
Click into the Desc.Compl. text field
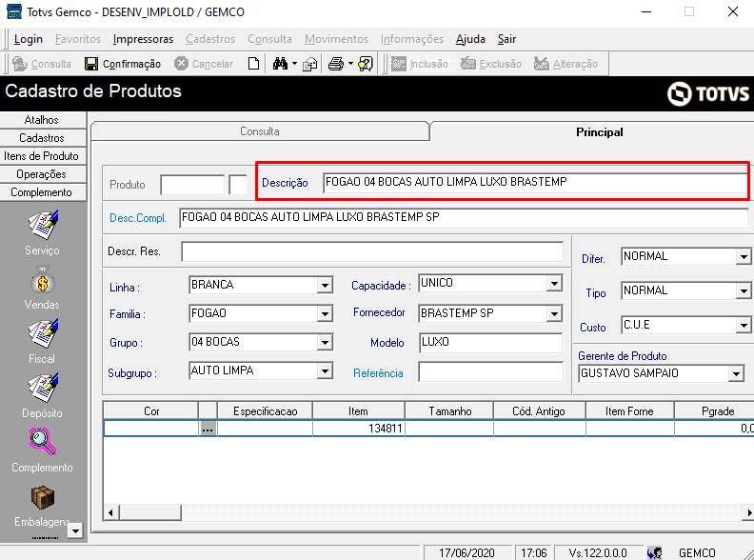pyautogui.click(x=464, y=217)
